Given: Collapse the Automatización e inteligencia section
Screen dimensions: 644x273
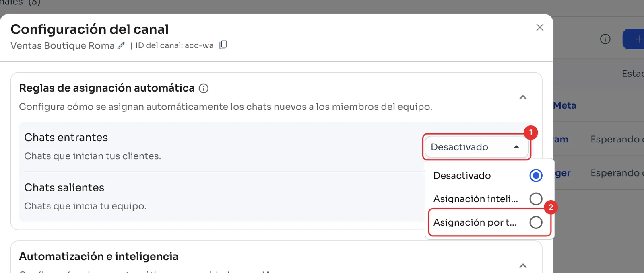Looking at the screenshot, I should click(523, 265).
